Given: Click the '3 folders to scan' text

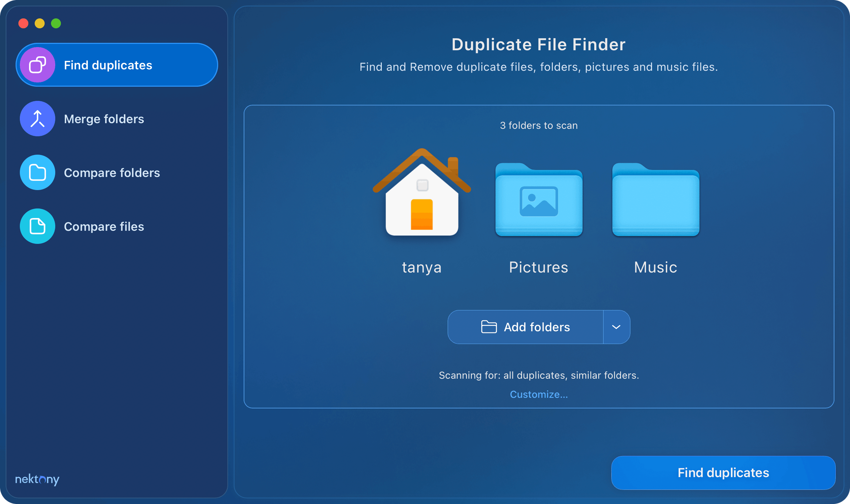Looking at the screenshot, I should click(539, 125).
